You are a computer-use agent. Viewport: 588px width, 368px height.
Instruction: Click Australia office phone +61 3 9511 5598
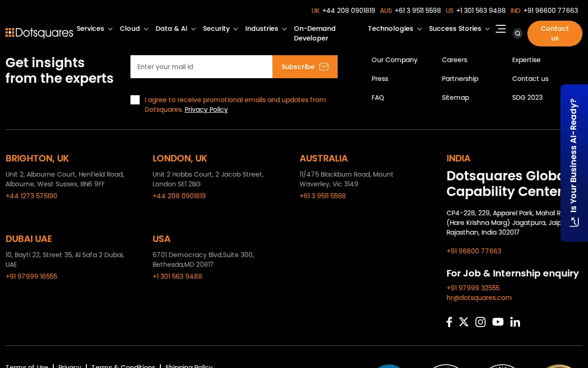point(322,196)
